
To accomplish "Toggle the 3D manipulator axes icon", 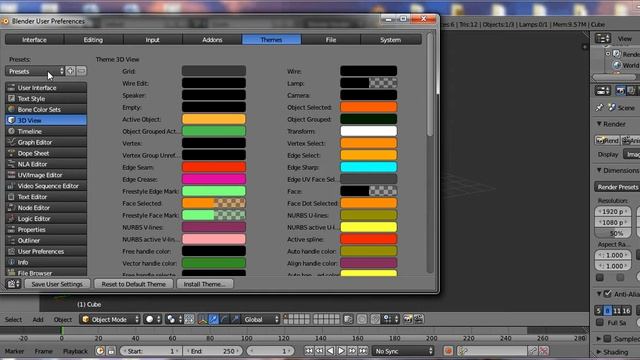I will (202, 320).
